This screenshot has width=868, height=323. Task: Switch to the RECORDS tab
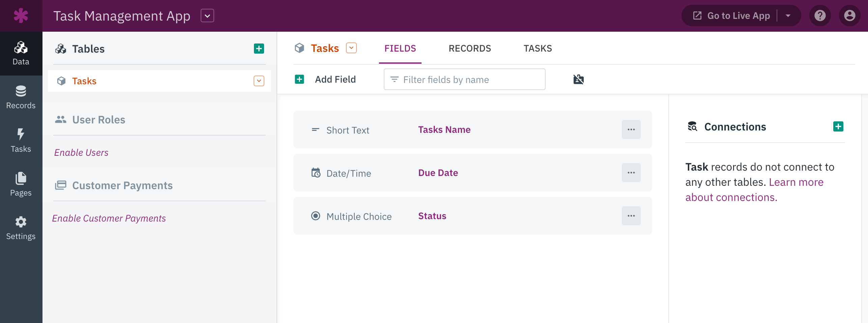[x=469, y=49]
